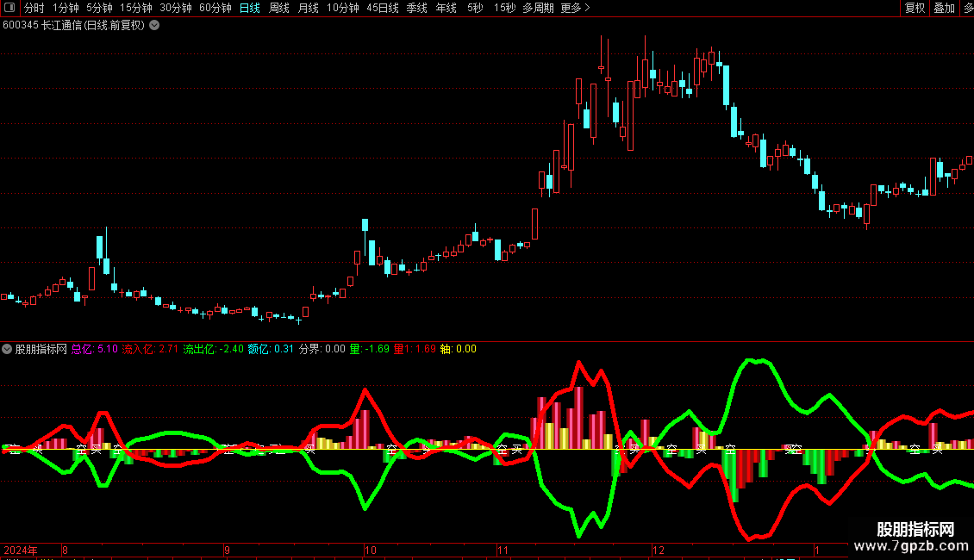
Task: Select the 5秒 period tab
Action: pyautogui.click(x=475, y=8)
